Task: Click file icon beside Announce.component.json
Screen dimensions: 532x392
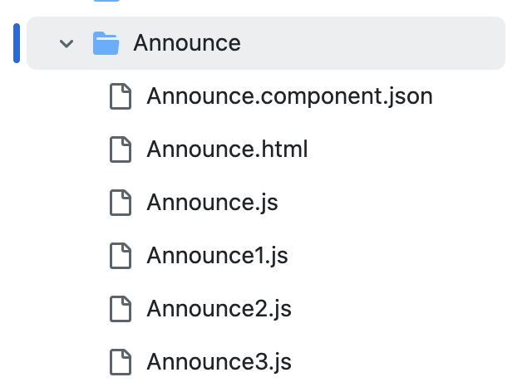Action: [x=121, y=96]
